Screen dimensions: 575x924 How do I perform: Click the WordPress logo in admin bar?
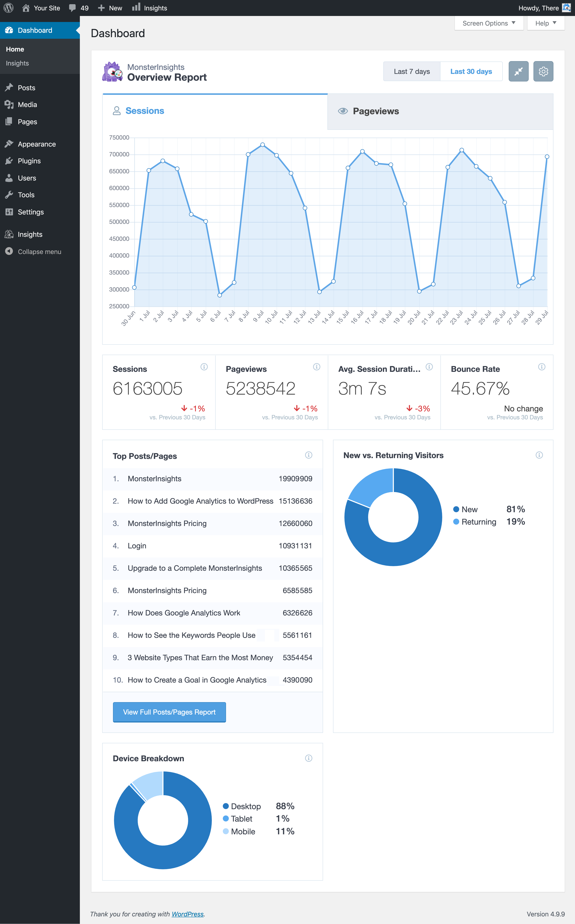[8, 8]
